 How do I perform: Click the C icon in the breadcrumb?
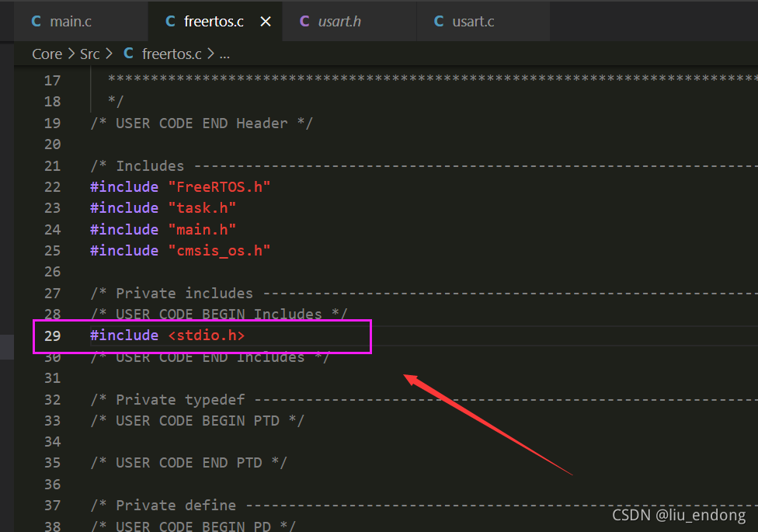tap(129, 53)
